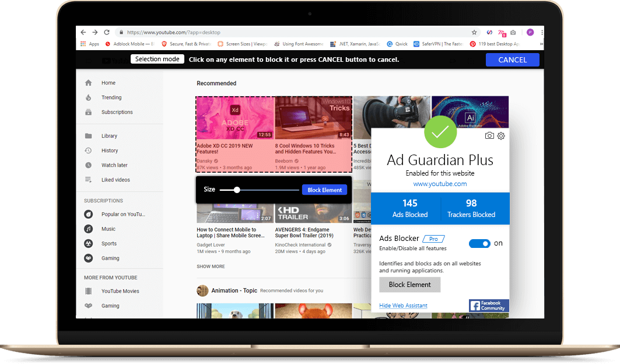Reload the YouTube page
This screenshot has width=620, height=364.
pos(107,33)
